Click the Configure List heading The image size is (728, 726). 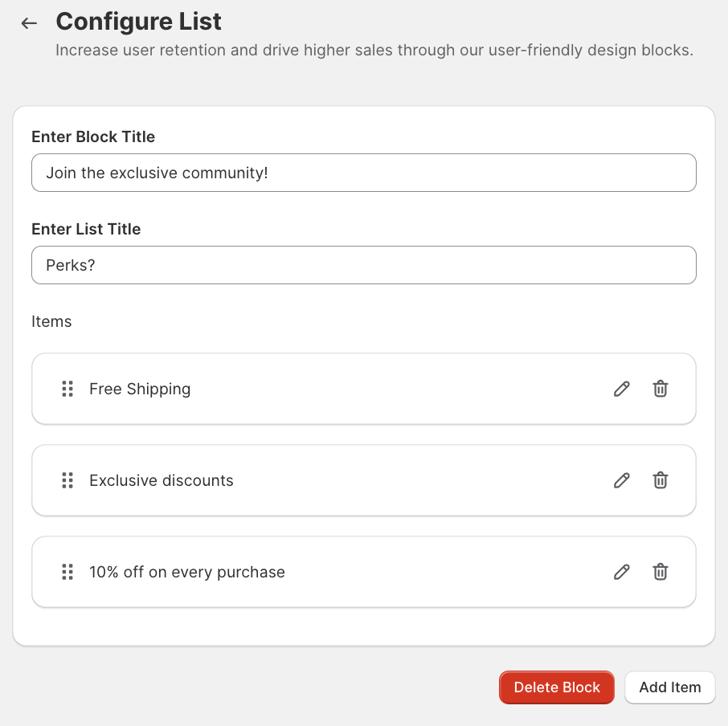[x=139, y=22]
